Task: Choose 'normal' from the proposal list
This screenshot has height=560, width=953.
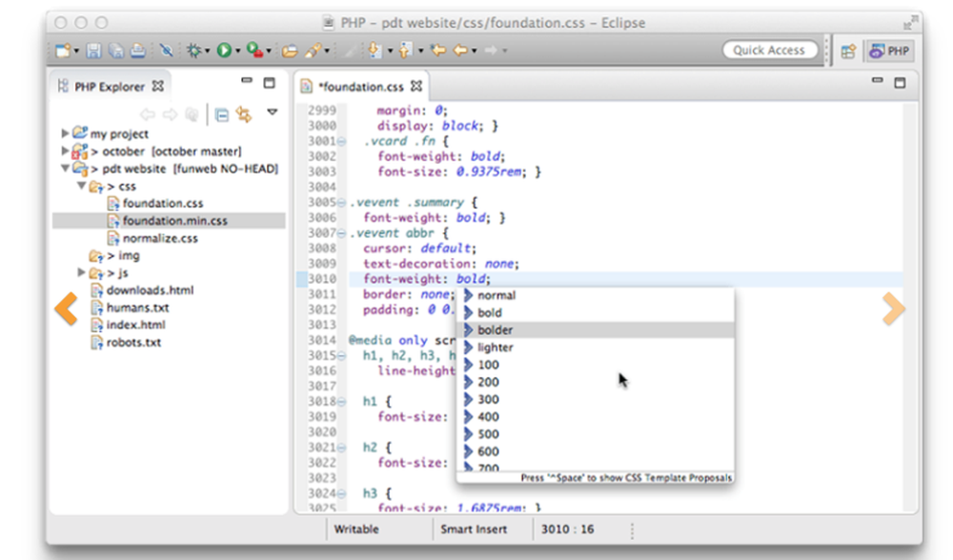Action: tap(596, 295)
